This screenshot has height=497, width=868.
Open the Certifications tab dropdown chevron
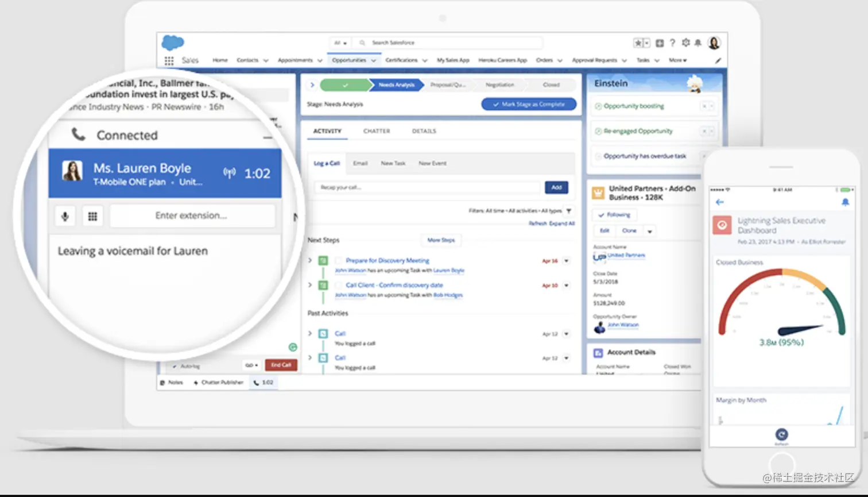[x=425, y=60]
